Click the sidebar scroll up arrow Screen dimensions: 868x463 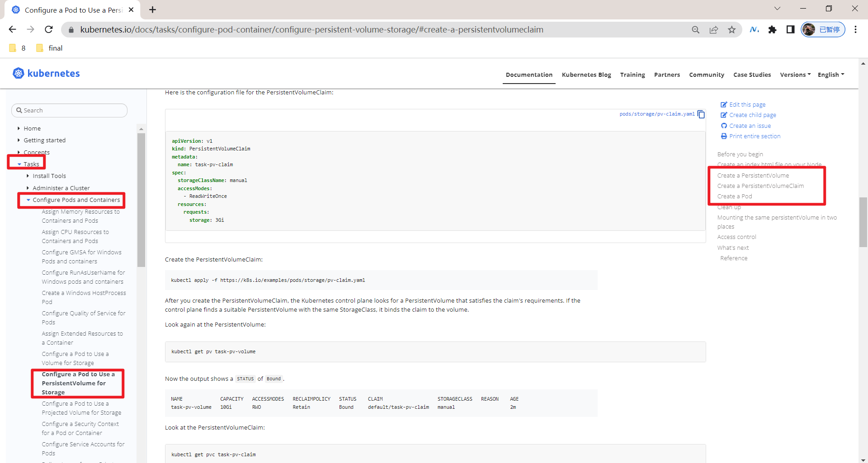[x=141, y=129]
